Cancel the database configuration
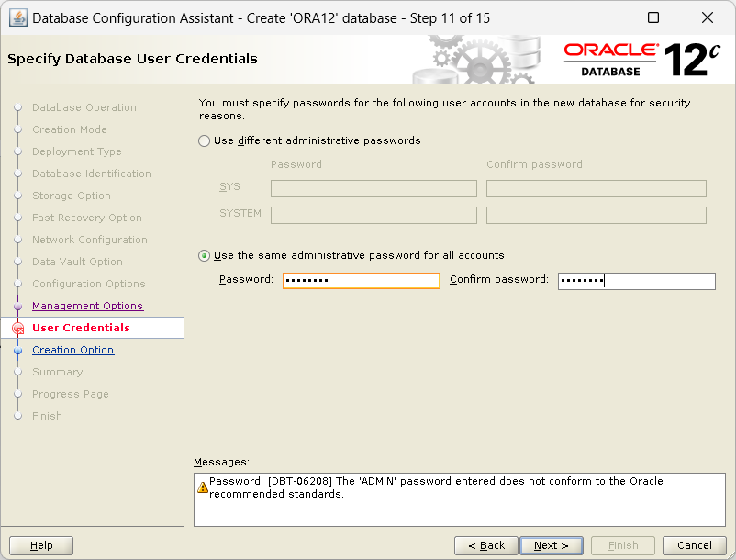The image size is (736, 560). click(x=694, y=545)
